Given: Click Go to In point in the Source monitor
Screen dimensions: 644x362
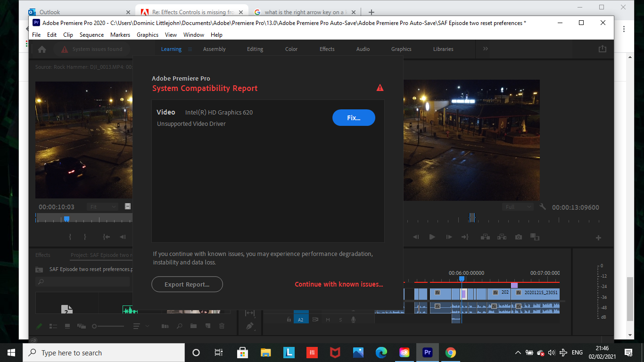Looking at the screenshot, I should point(106,237).
